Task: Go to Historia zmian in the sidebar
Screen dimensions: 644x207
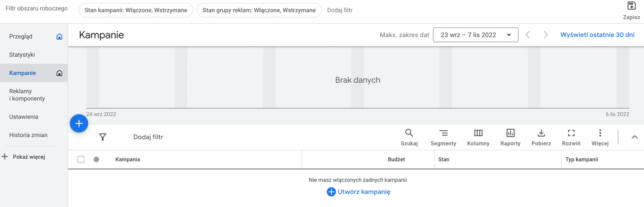Action: click(28, 135)
